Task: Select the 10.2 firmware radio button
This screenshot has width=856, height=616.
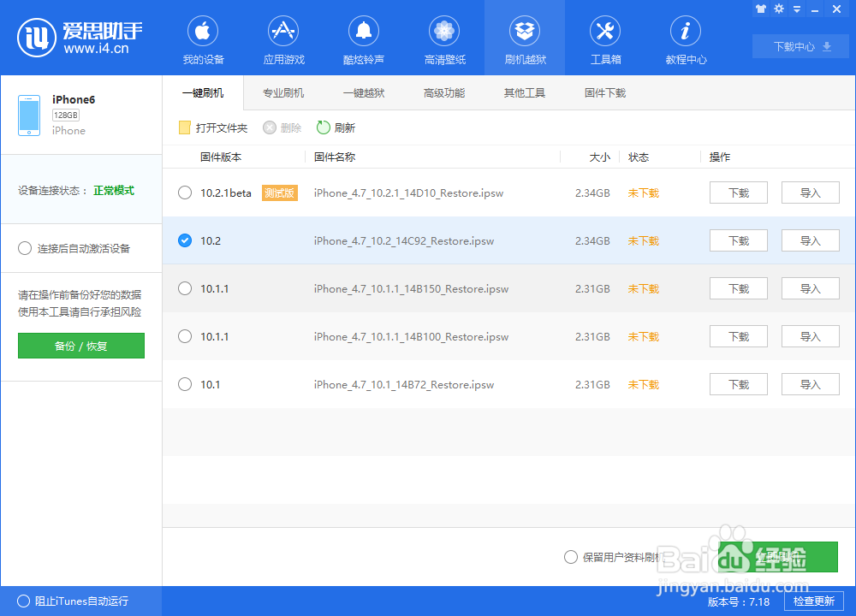Action: pos(185,240)
